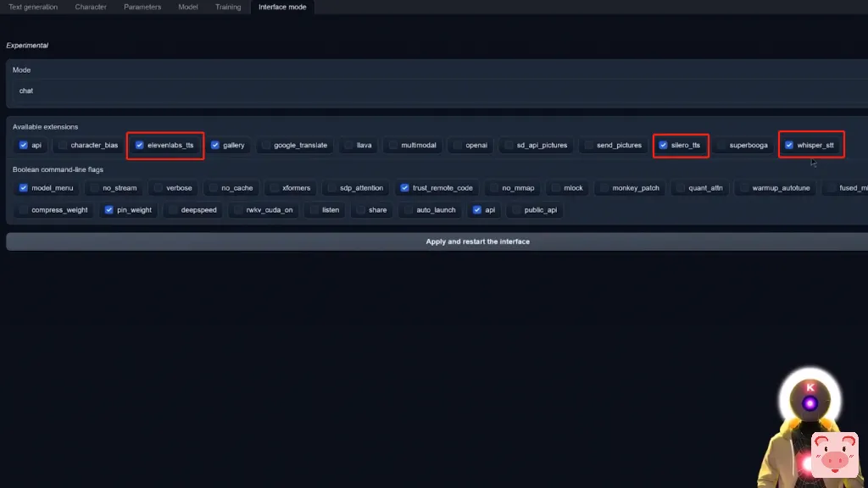Uncheck the api command-line flag

[x=477, y=210]
